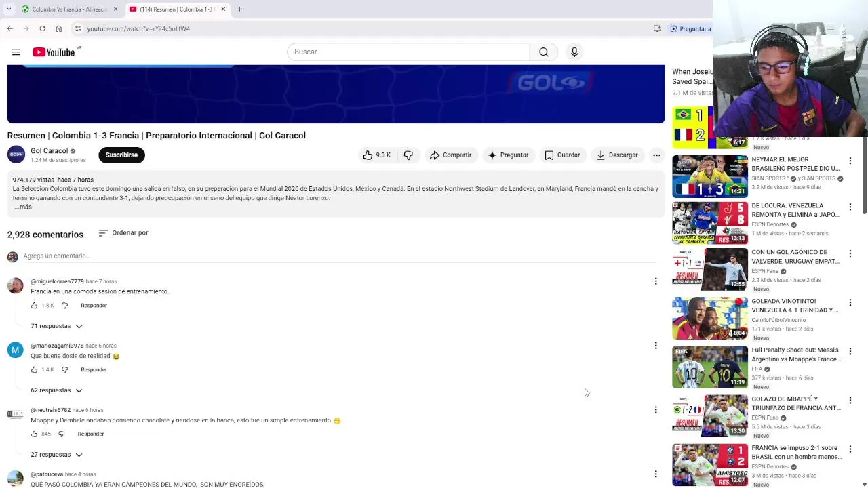Open the Preguntar AI button below video
The height and width of the screenshot is (488, 868).
(x=508, y=155)
